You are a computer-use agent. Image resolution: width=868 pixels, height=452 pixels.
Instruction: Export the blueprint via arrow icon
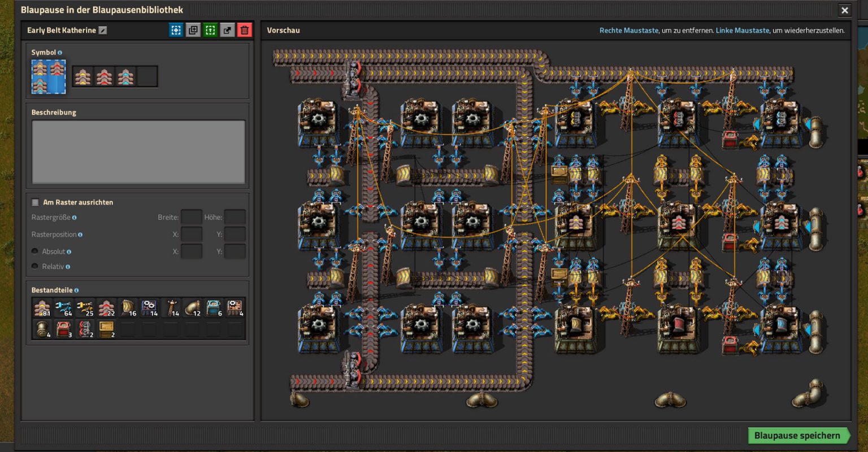pyautogui.click(x=227, y=30)
